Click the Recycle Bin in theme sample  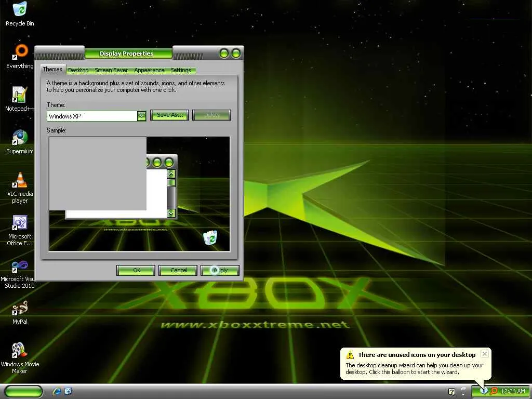pos(210,237)
